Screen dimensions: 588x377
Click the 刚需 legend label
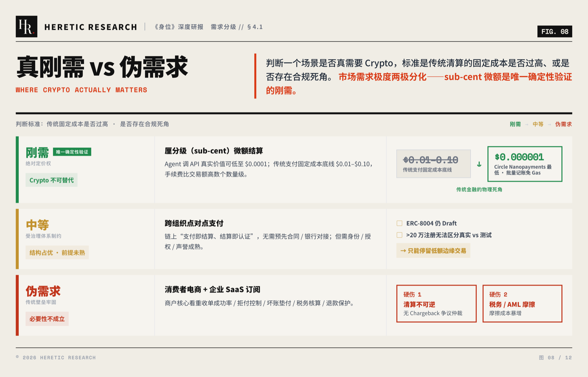tap(515, 124)
